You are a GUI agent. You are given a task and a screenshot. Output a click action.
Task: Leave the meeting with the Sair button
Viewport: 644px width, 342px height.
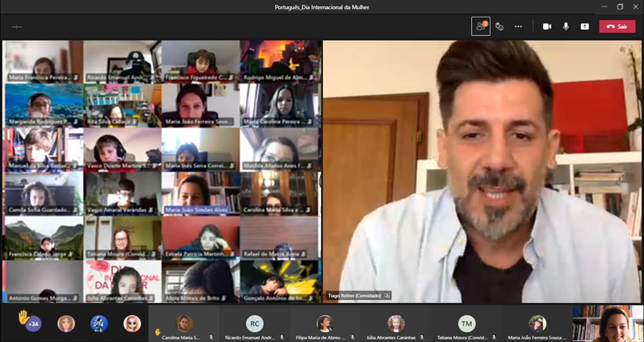(x=616, y=26)
